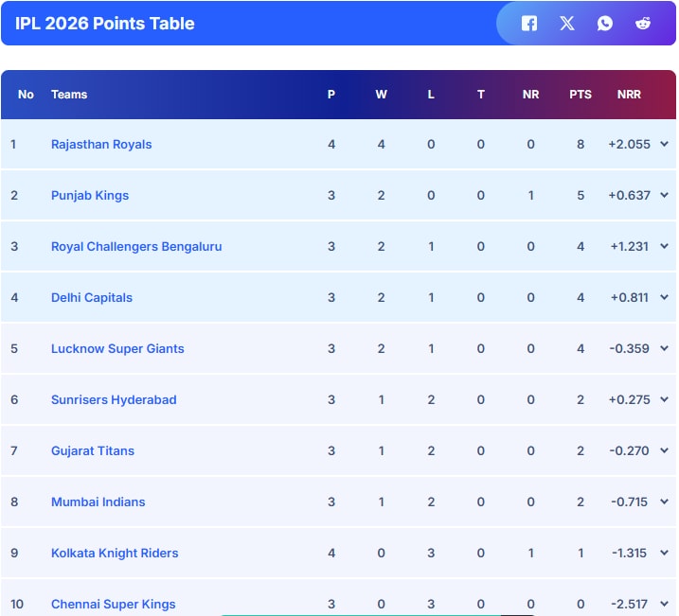Open the Chennai Super Kings link
This screenshot has height=616, width=679.
coord(114,604)
